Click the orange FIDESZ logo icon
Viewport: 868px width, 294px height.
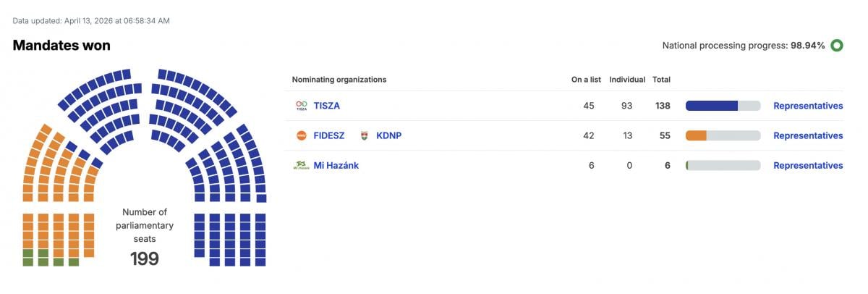(x=301, y=135)
